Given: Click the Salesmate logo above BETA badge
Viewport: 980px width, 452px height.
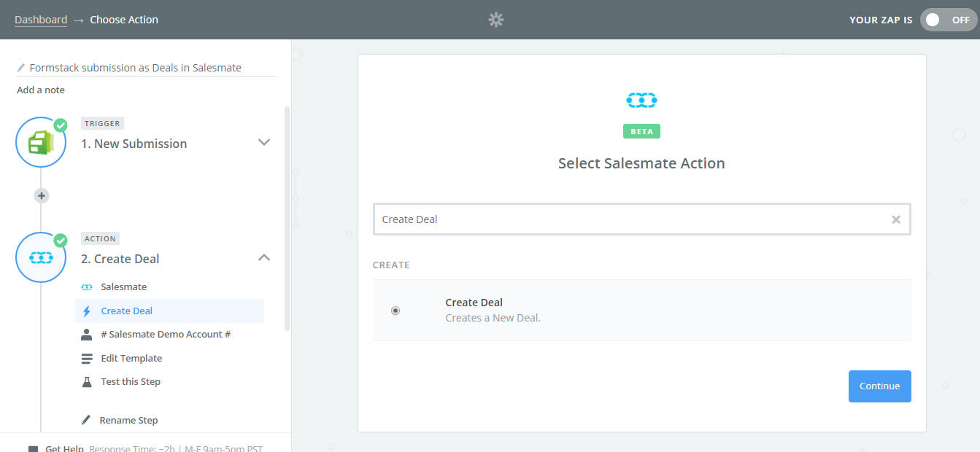Looking at the screenshot, I should [641, 100].
